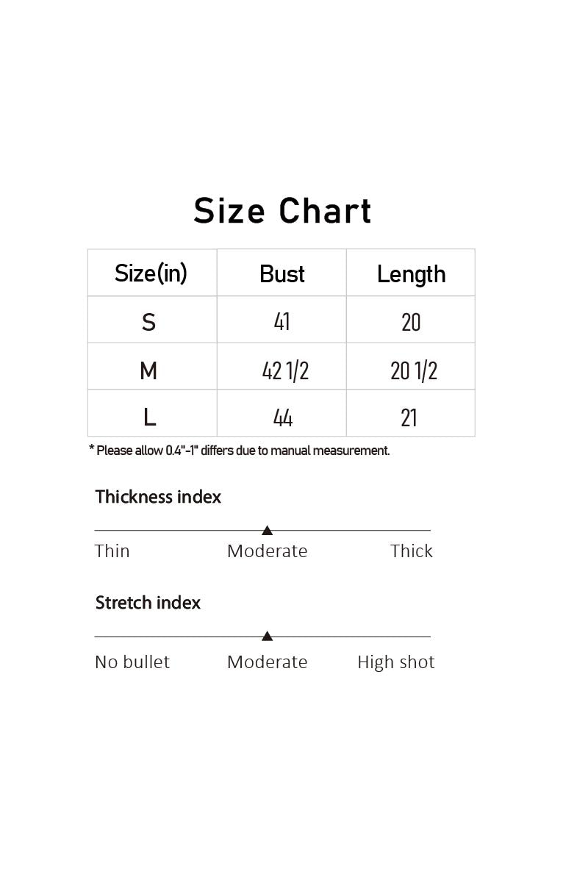Click the Bust column header
Image resolution: width=588 pixels, height=882 pixels.
pyautogui.click(x=282, y=273)
